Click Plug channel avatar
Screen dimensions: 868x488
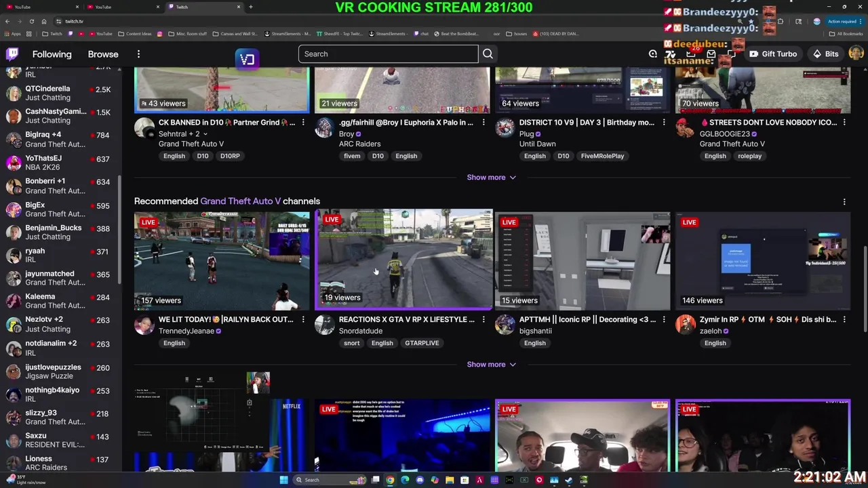tap(505, 128)
